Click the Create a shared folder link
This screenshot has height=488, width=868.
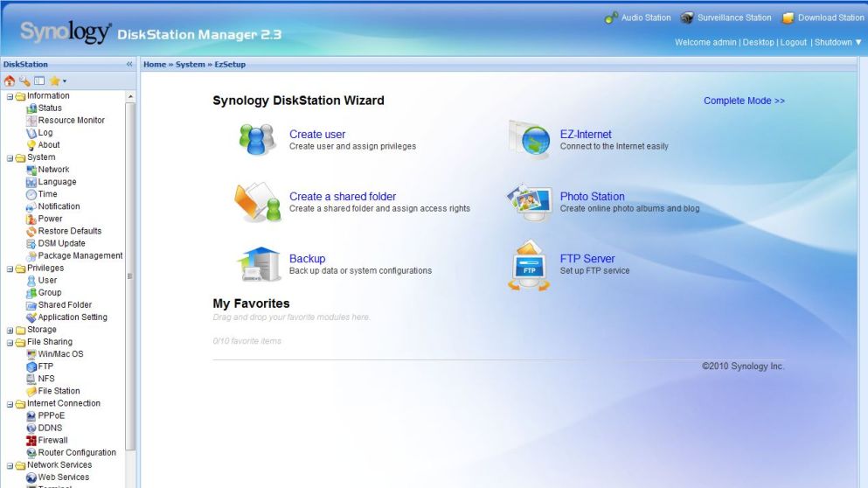coord(343,197)
